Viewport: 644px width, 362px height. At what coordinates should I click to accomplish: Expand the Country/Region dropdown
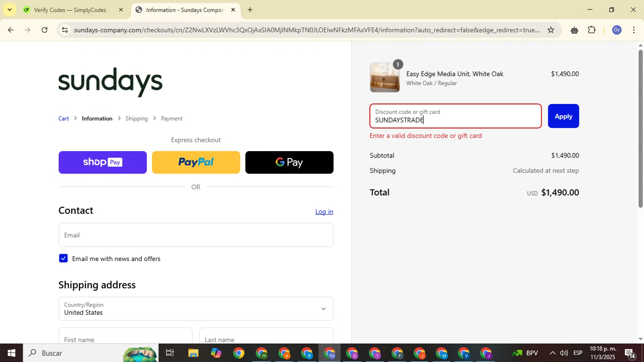(196, 309)
